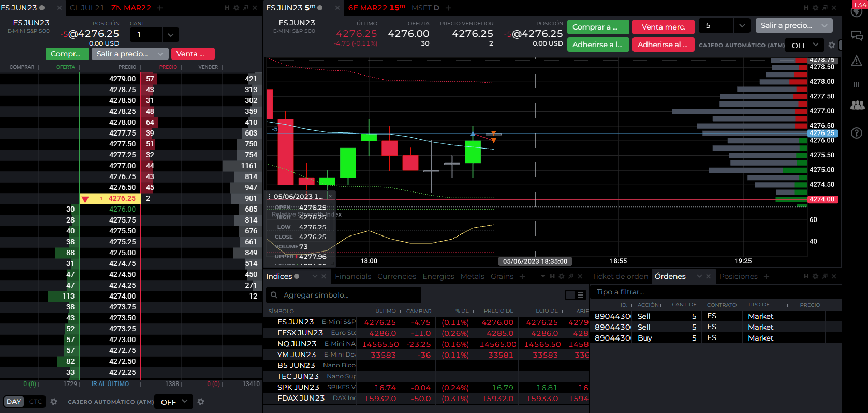
Task: Click green Compr... button in DOM
Action: (x=67, y=54)
